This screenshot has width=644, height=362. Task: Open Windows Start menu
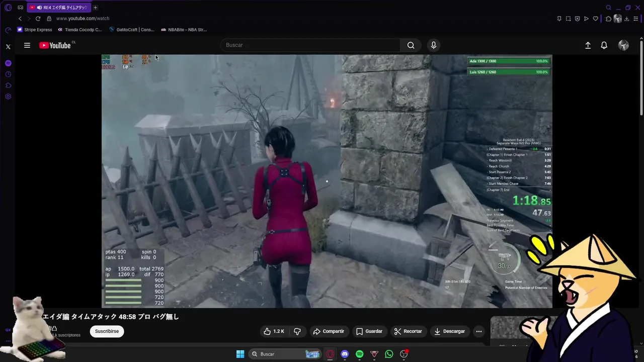(240, 354)
